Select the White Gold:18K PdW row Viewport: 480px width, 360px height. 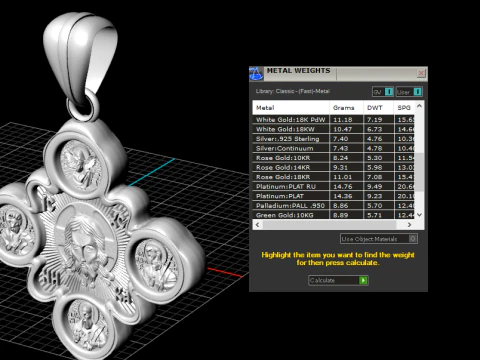[333, 120]
